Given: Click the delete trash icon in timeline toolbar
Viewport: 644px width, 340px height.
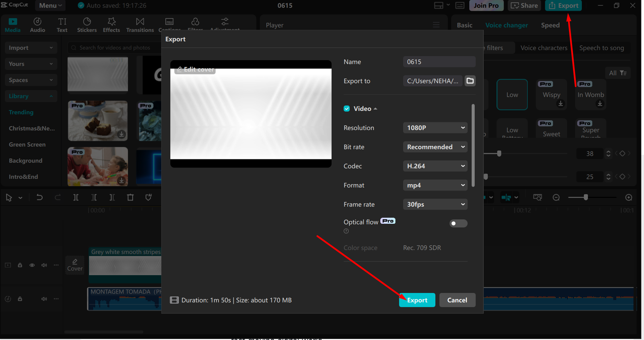Looking at the screenshot, I should [130, 198].
